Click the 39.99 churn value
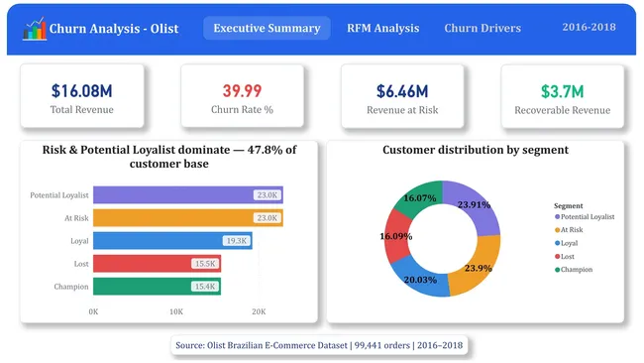This screenshot has height=363, width=644. click(x=242, y=91)
